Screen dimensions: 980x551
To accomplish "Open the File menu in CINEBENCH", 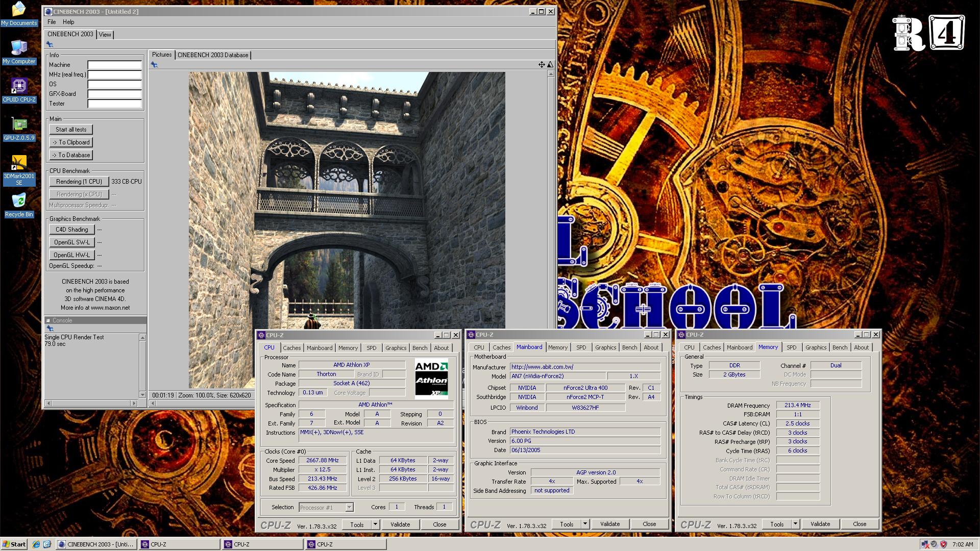I will (x=52, y=22).
